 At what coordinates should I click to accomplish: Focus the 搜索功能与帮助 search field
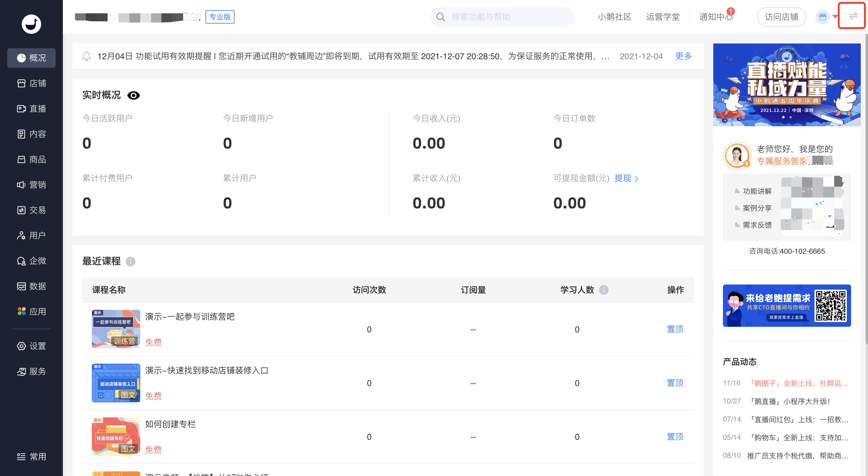(502, 17)
